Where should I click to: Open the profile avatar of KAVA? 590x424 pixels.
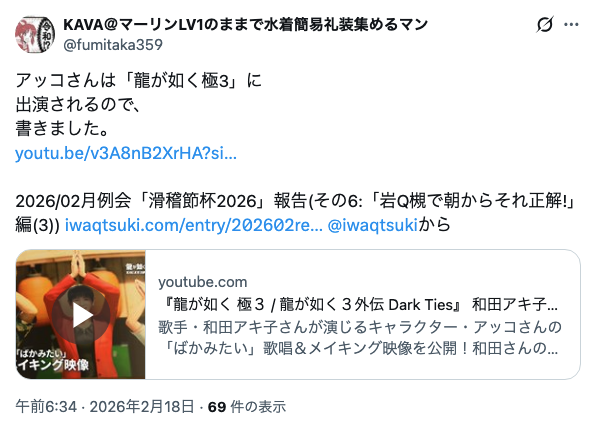coord(35,35)
